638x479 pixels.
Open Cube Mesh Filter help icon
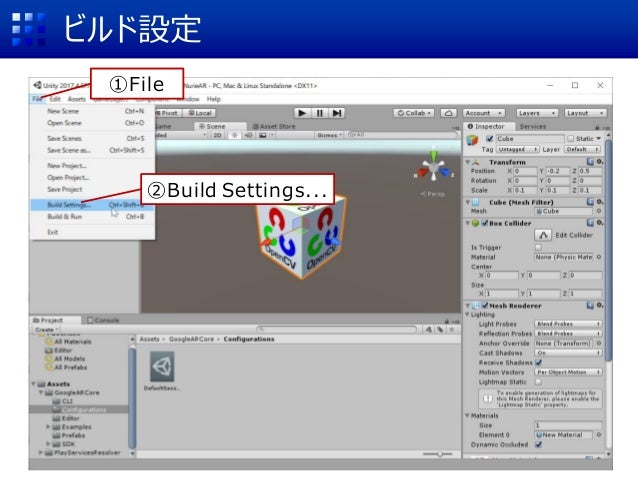[x=590, y=202]
